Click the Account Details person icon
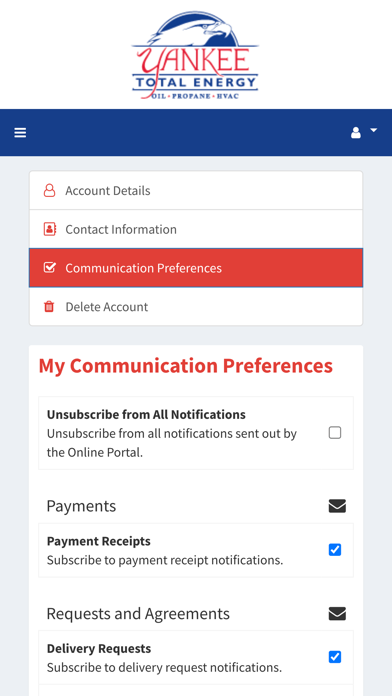Viewport: 392px width, 696px height. click(x=49, y=190)
